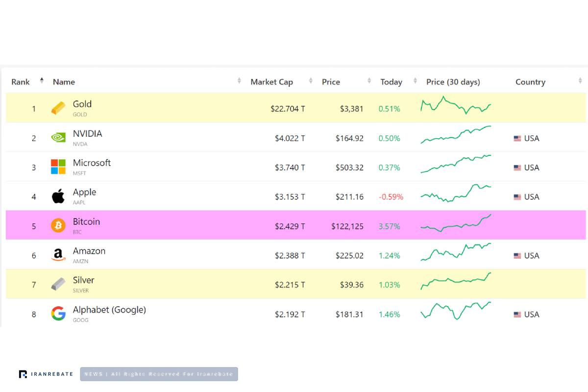Click Microsoft's 30-day price chart
This screenshot has height=392, width=588.
click(x=456, y=164)
